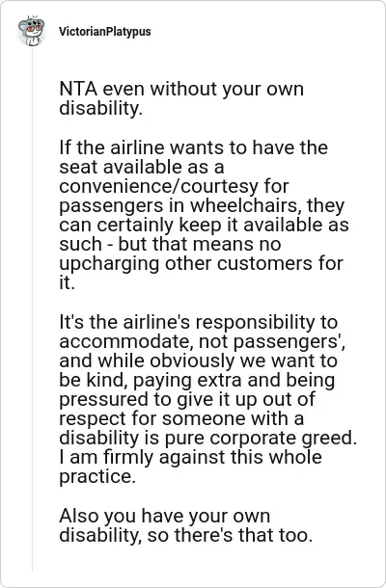The width and height of the screenshot is (386, 588).
Task: Click the line "Also you have your own"
Action: tap(164, 516)
